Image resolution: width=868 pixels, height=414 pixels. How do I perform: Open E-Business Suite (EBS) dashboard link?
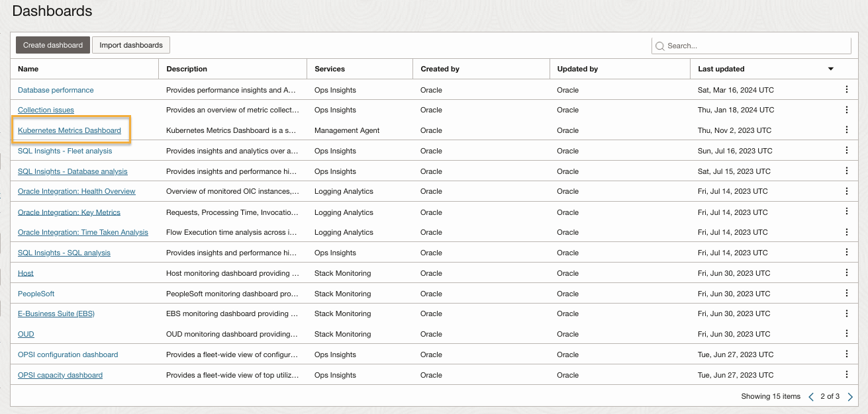click(x=56, y=313)
